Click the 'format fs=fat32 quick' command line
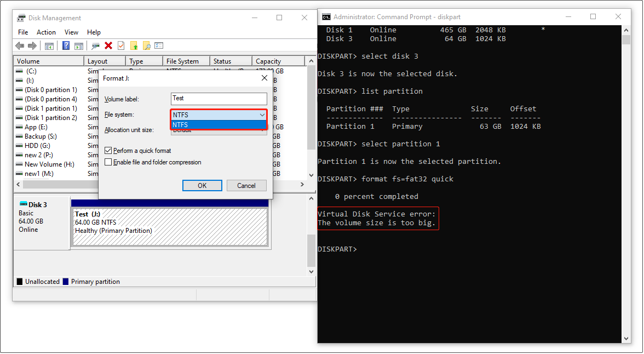Image resolution: width=644 pixels, height=354 pixels. pos(407,179)
